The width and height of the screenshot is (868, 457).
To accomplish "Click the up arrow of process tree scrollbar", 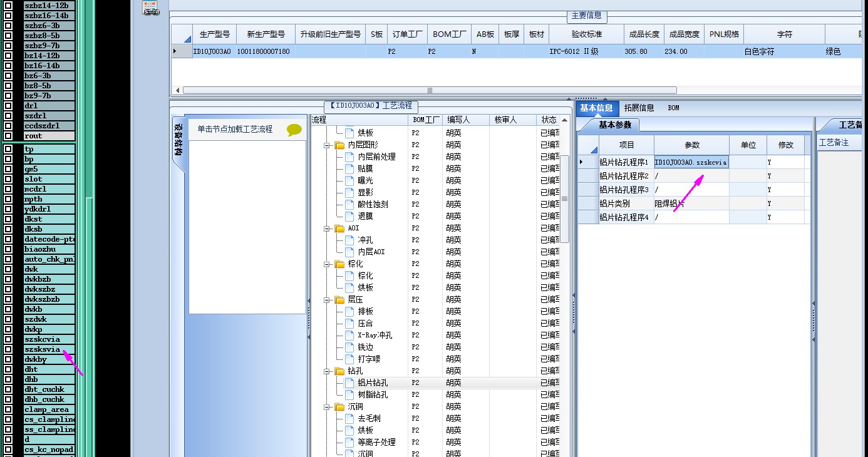I will pos(565,120).
